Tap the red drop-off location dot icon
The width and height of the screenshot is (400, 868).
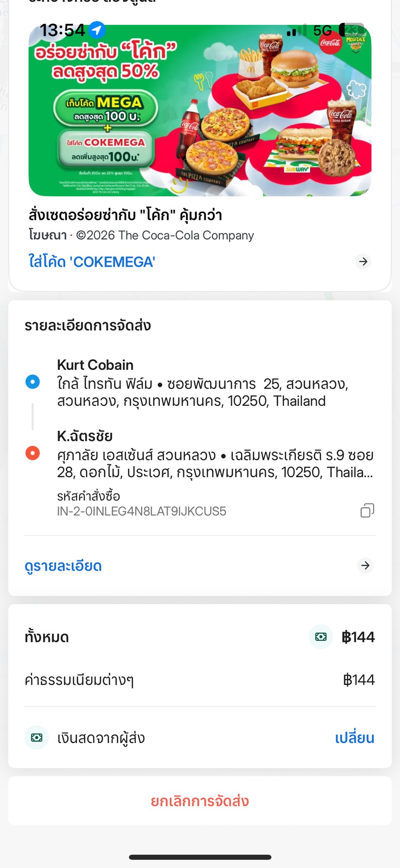[33, 453]
